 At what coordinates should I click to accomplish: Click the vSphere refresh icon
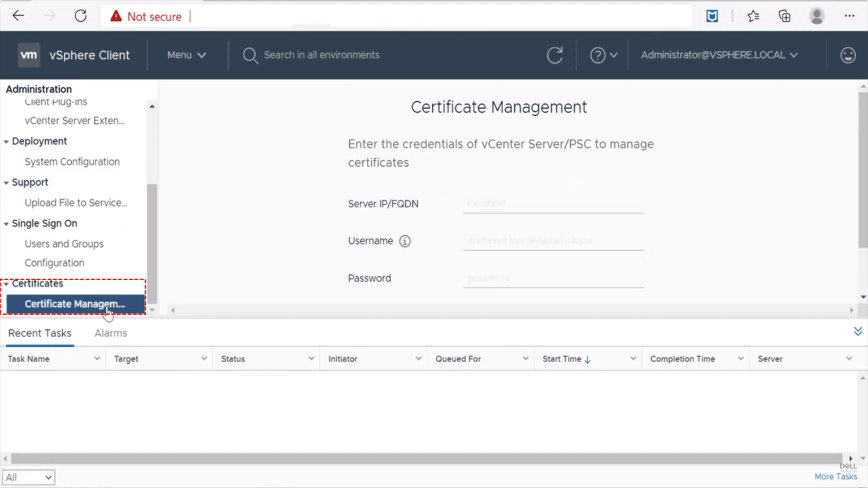point(554,55)
